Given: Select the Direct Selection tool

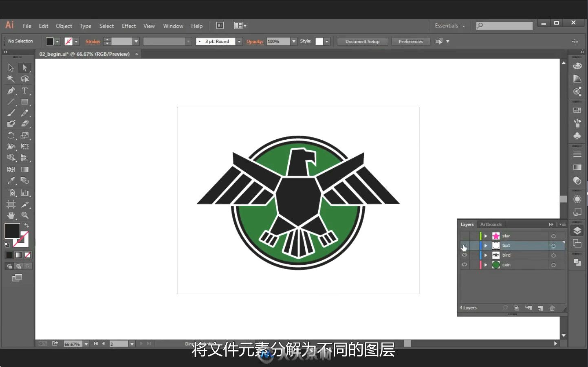Looking at the screenshot, I should click(25, 68).
